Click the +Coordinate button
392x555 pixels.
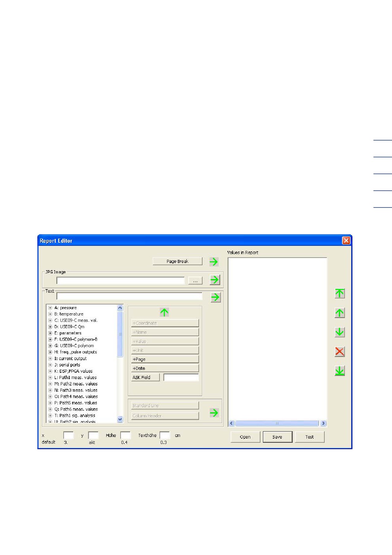pyautogui.click(x=165, y=323)
